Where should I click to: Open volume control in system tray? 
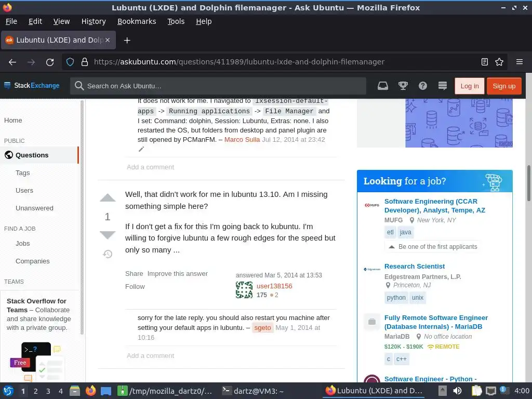(x=457, y=391)
